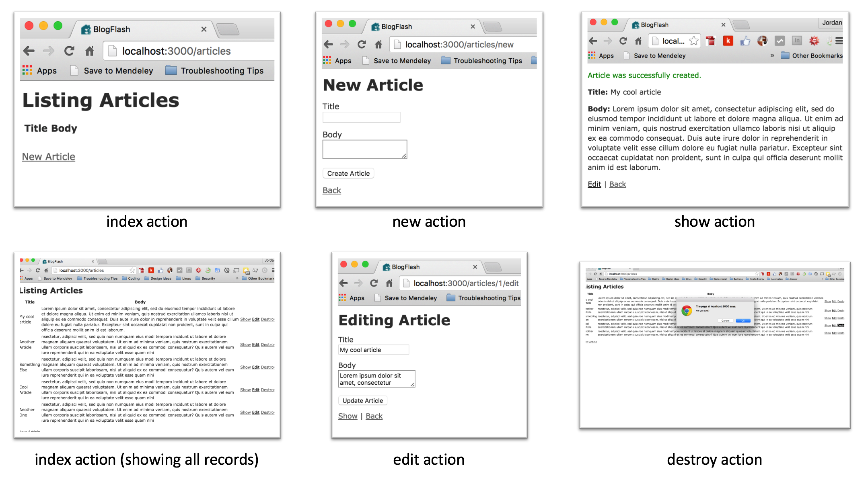Click home icon in index action browser
Image resolution: width=868 pixels, height=480 pixels.
tap(90, 51)
